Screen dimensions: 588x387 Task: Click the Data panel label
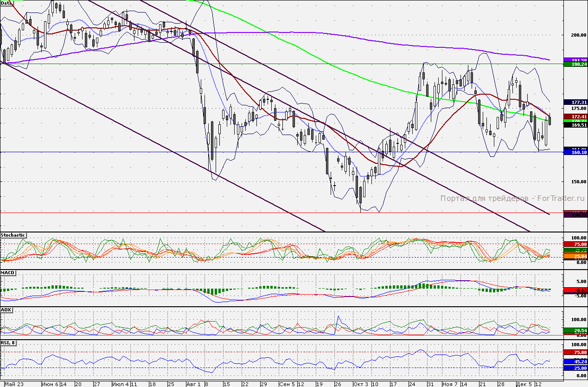6,3
